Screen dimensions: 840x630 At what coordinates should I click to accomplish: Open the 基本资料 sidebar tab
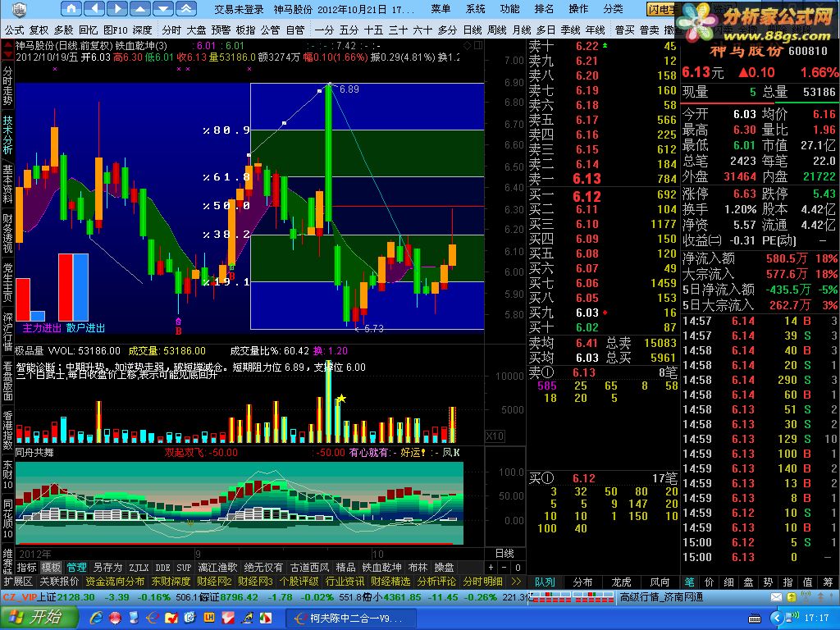[7, 185]
